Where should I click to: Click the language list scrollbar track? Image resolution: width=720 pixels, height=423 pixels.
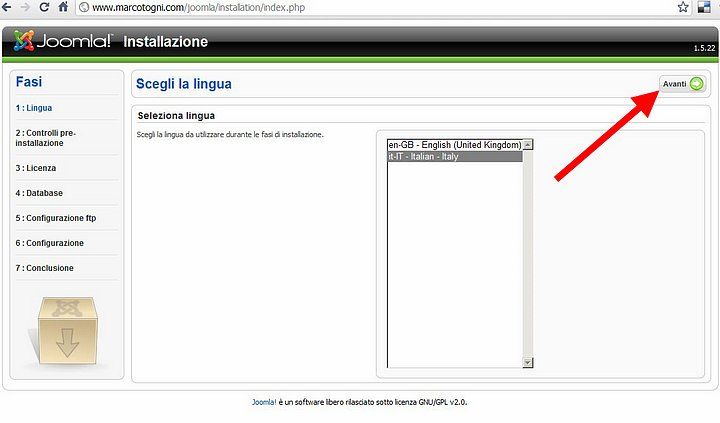point(528,254)
